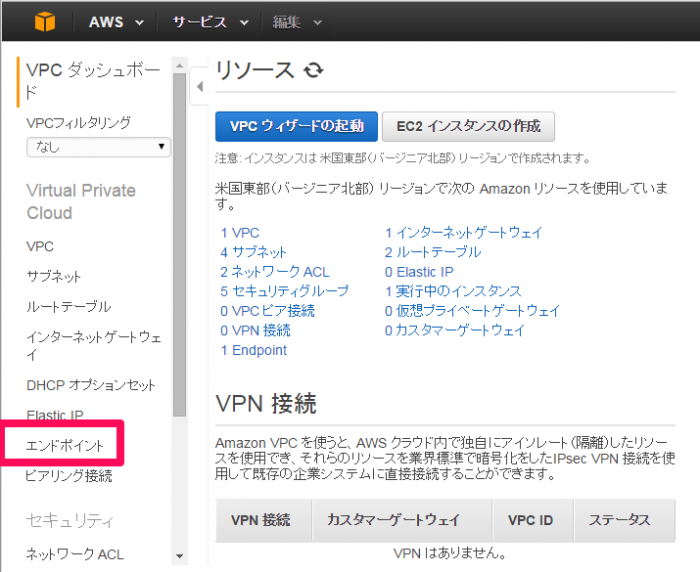
Task: Open the 0 VPC ピア接続 link
Action: point(267,311)
